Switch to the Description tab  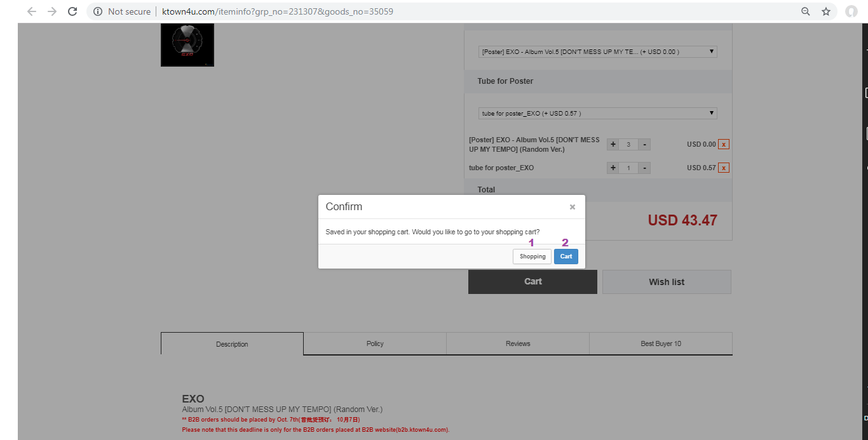click(232, 343)
